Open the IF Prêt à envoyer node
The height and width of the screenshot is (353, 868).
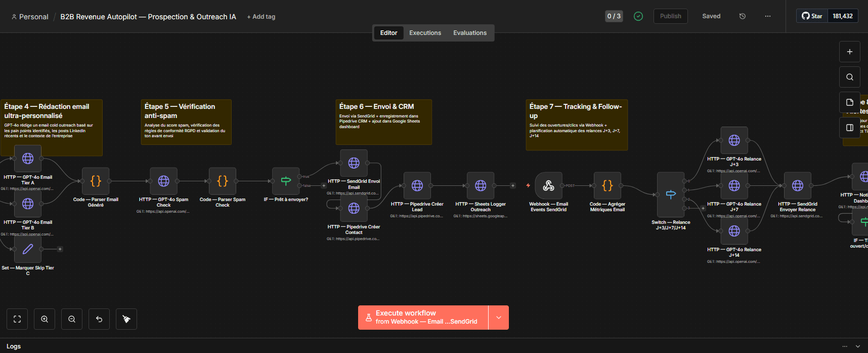pos(286,181)
